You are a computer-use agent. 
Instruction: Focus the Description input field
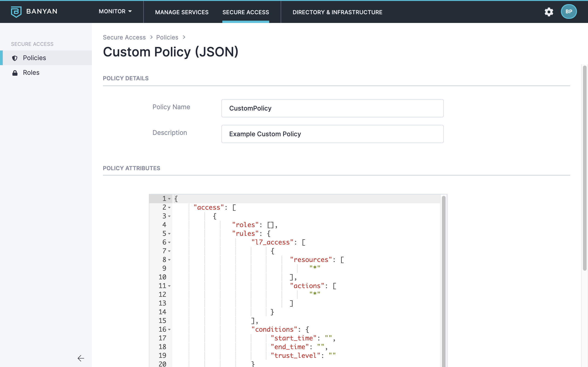point(332,134)
